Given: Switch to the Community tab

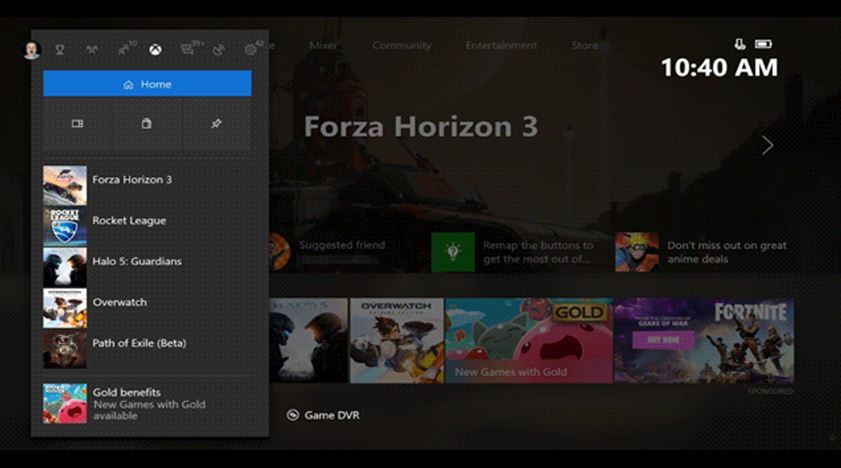Looking at the screenshot, I should (402, 46).
